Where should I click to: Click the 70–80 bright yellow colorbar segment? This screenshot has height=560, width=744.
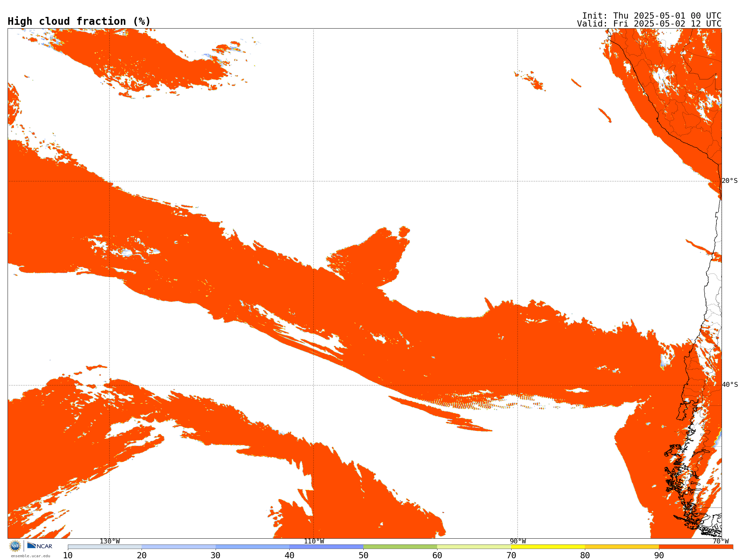point(548,547)
